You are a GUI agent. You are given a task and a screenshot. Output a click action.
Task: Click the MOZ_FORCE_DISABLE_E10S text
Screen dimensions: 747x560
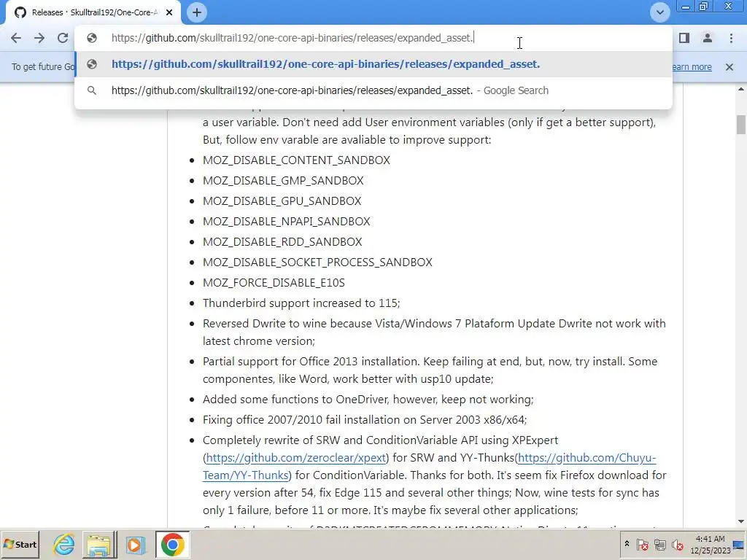274,283
